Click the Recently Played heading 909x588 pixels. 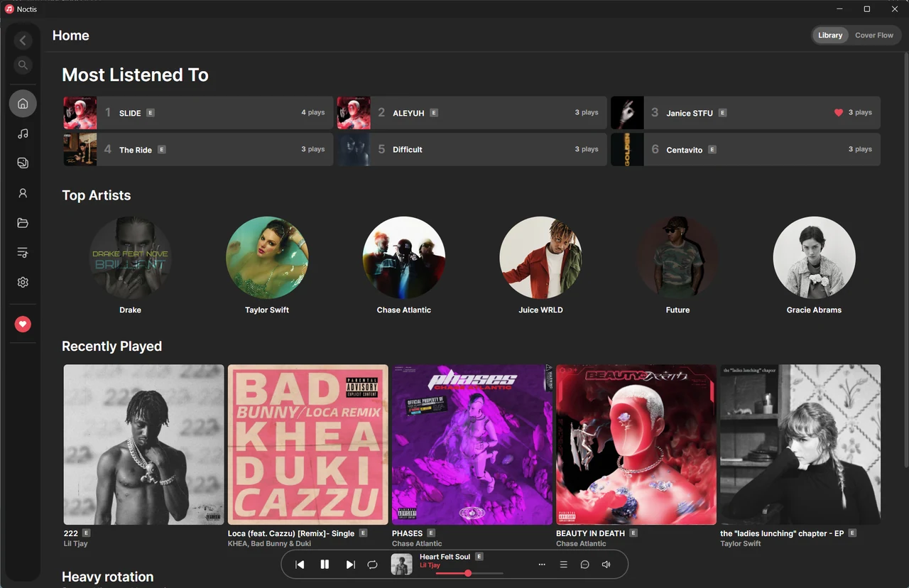pos(112,347)
